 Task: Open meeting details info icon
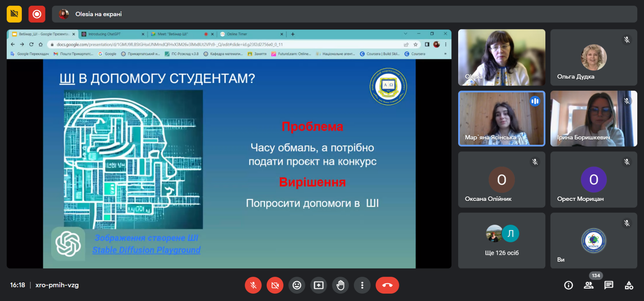coord(568,285)
